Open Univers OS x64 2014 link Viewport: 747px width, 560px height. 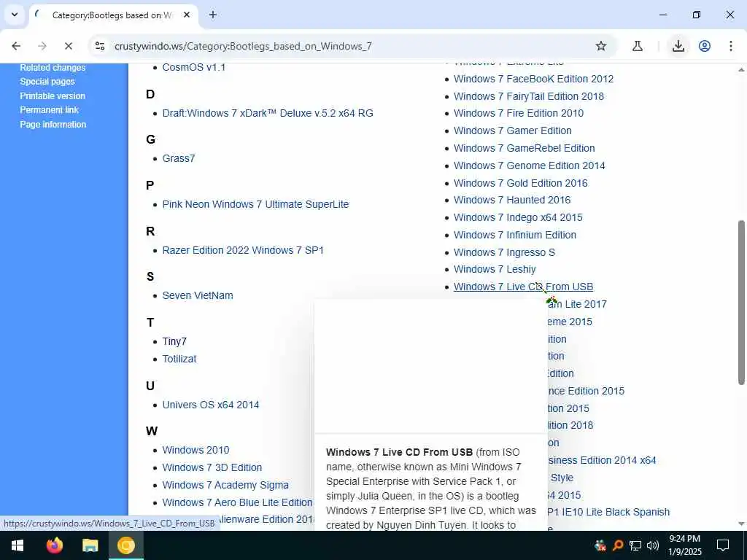(x=211, y=405)
